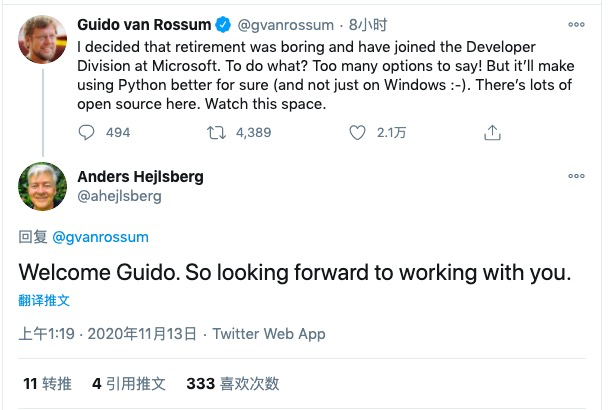Image resolution: width=611 pixels, height=410 pixels.
Task: Open more options on Anders' reply
Action: click(576, 176)
